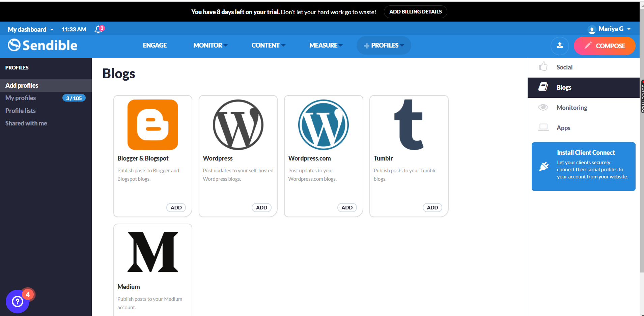
Task: Click Add Billing Details button
Action: [416, 12]
